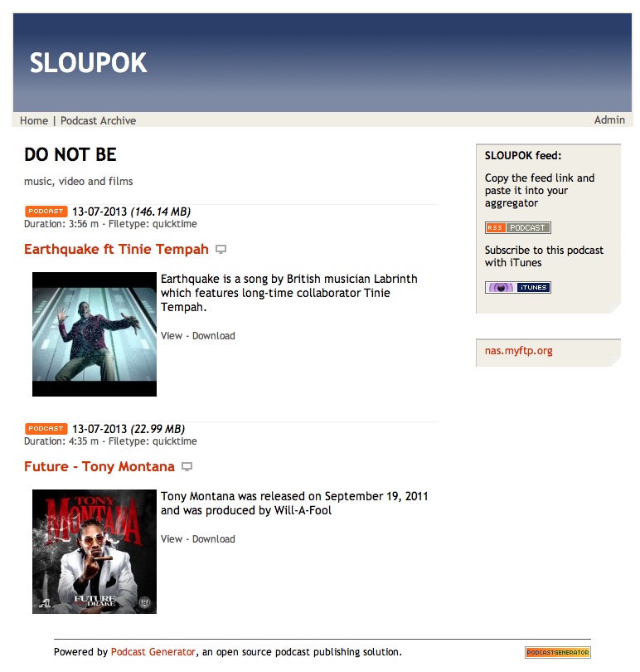
Task: Open the Podcast Archive page
Action: tap(98, 120)
